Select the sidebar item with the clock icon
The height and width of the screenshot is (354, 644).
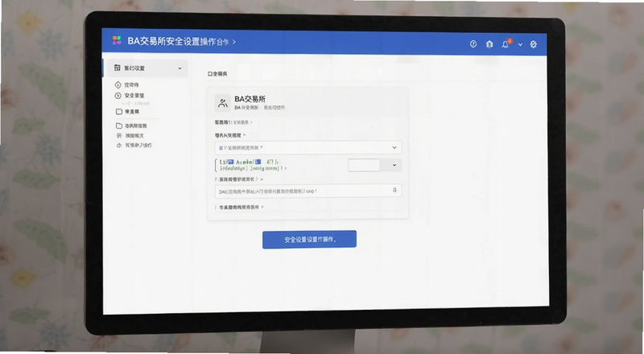point(130,95)
